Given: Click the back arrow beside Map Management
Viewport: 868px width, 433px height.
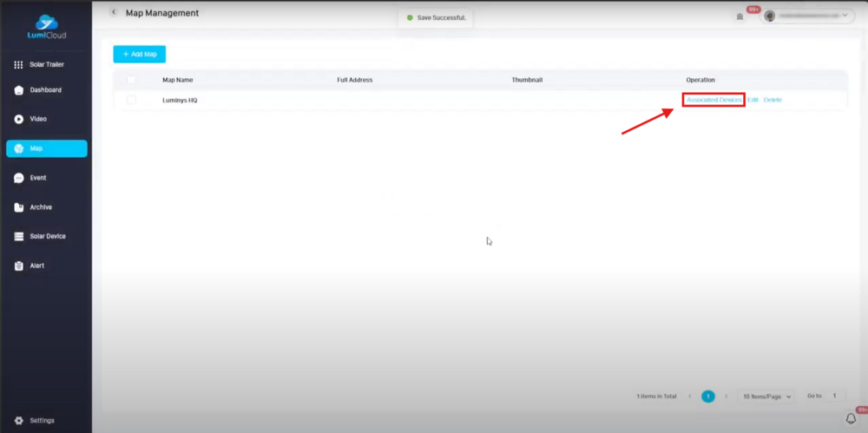Looking at the screenshot, I should click(x=113, y=12).
